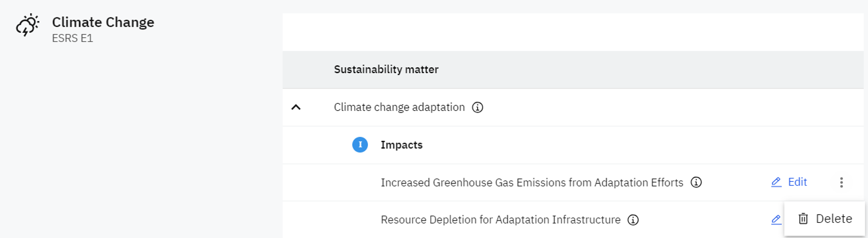Select the Impacts section label

coord(401,145)
